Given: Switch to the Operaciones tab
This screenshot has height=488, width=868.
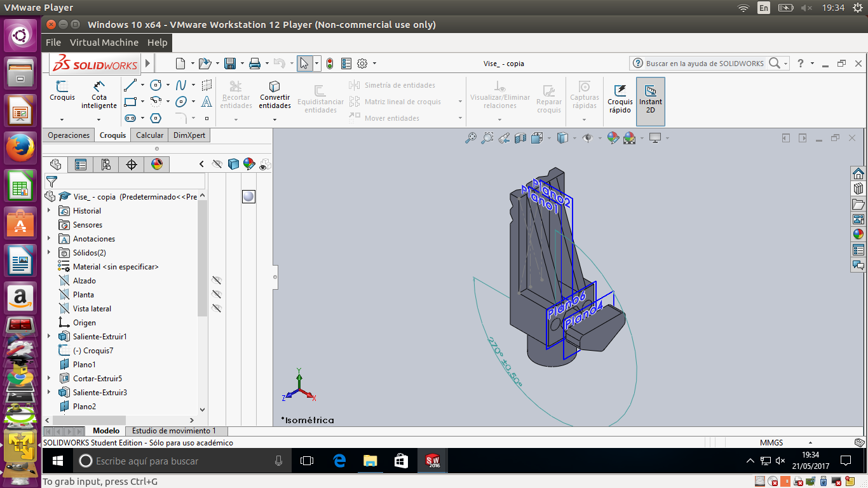Looking at the screenshot, I should (x=69, y=135).
